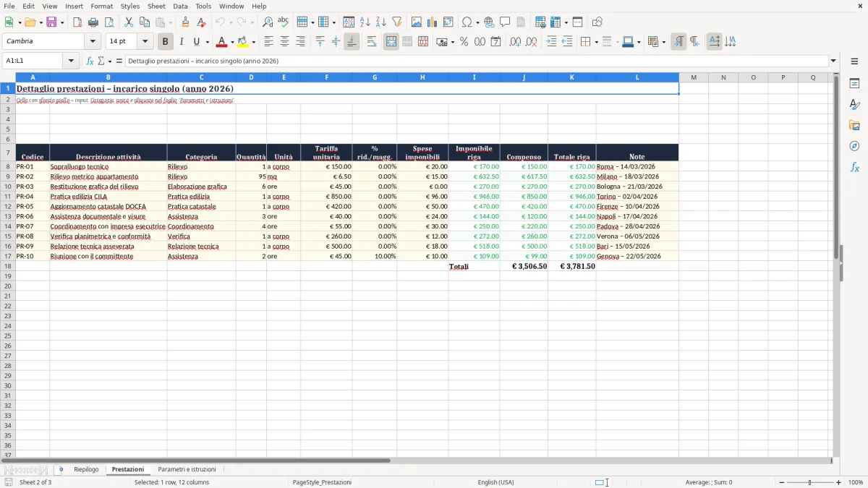
Task: Expand the font color dropdown arrow
Action: (x=232, y=42)
